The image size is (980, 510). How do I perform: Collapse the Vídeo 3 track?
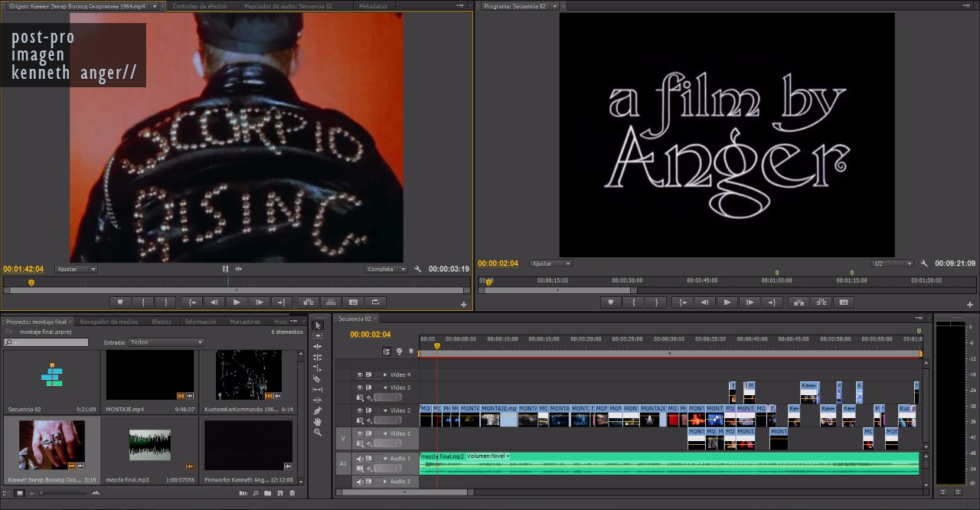coord(385,387)
